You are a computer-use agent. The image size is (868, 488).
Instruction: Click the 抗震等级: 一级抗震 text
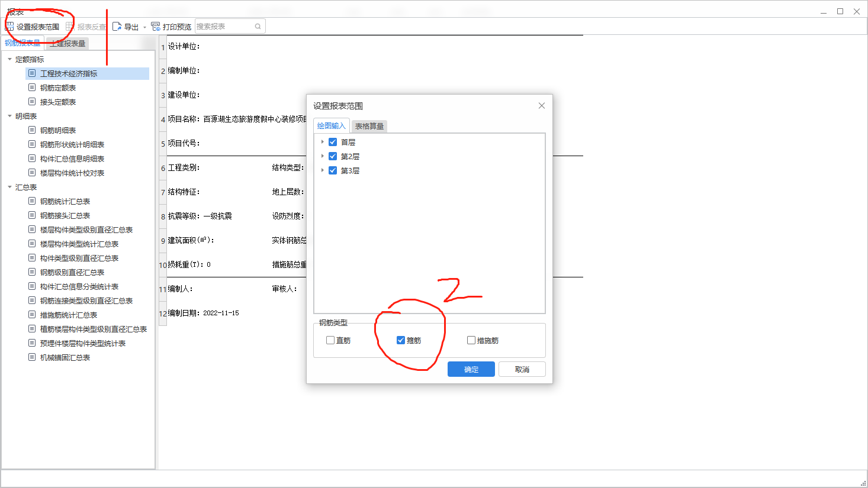tap(200, 216)
